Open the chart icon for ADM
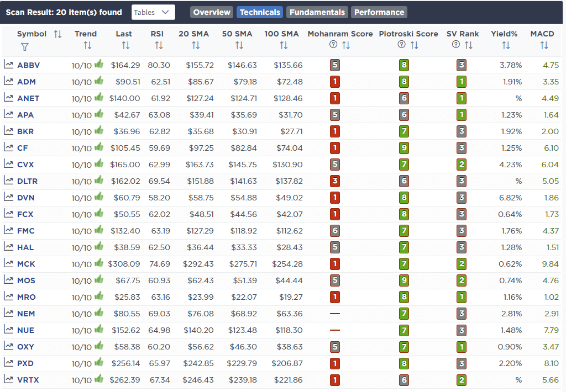Image resolution: width=566 pixels, height=392 pixels. (x=8, y=81)
